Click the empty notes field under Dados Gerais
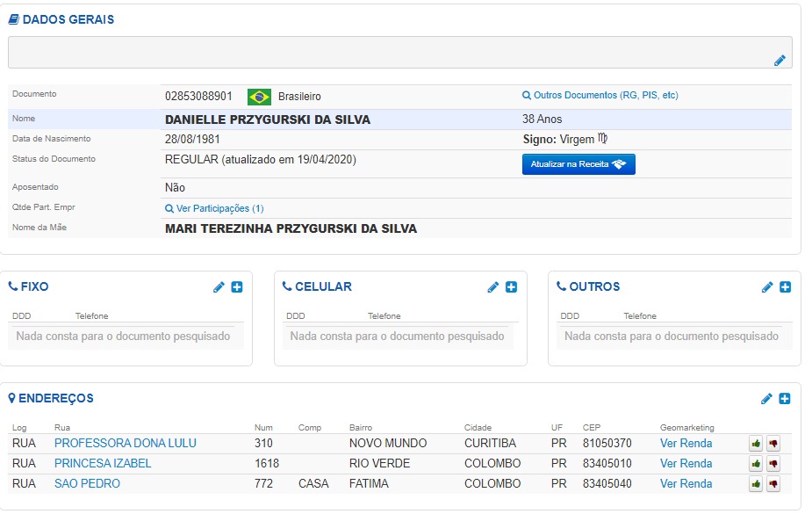 pos(386,52)
